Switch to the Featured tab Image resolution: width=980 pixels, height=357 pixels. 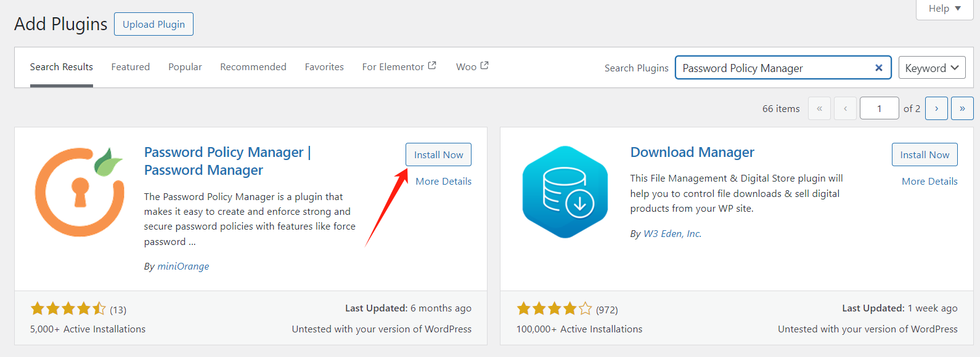pyautogui.click(x=131, y=66)
